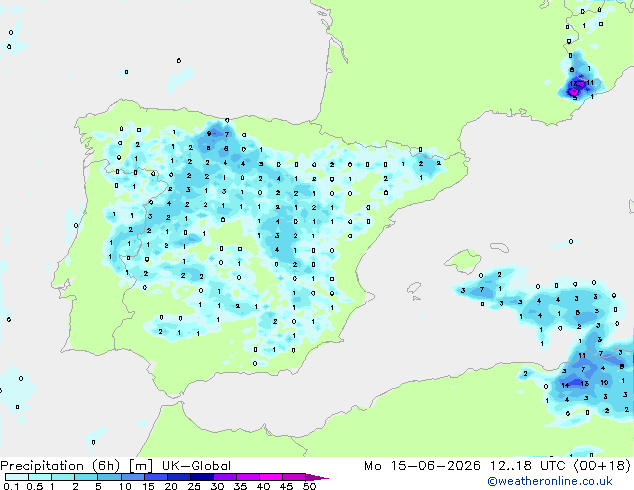
Task: Click the 'UK-Global' model label
Action: coord(196,466)
